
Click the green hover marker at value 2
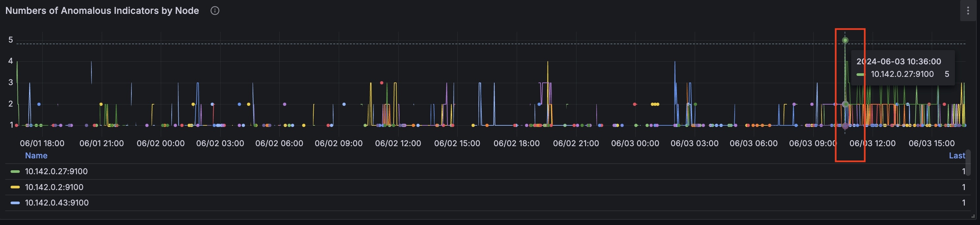pos(845,104)
